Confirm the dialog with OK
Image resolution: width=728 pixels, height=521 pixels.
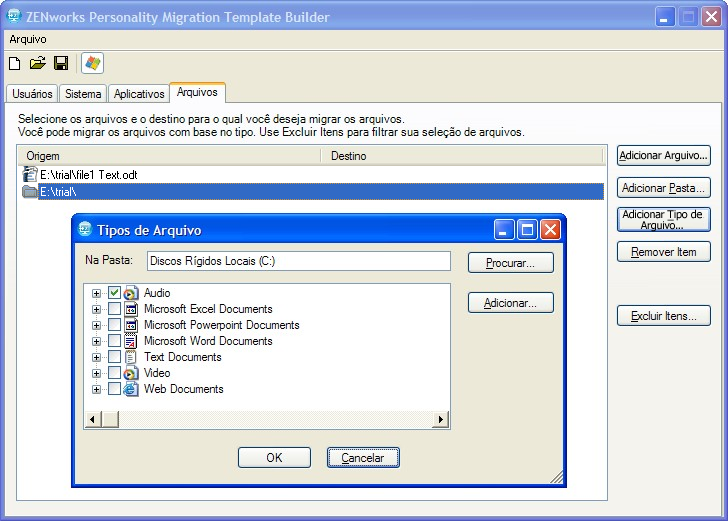pos(274,457)
